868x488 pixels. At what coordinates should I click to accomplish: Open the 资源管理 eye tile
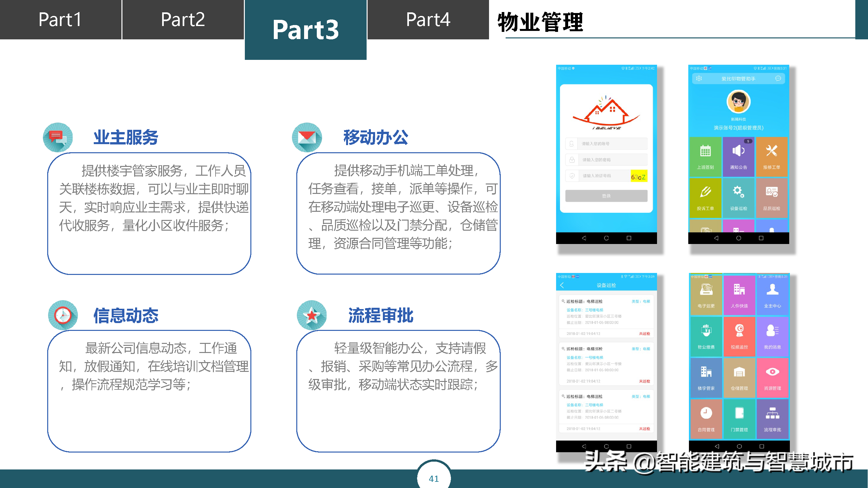(772, 378)
